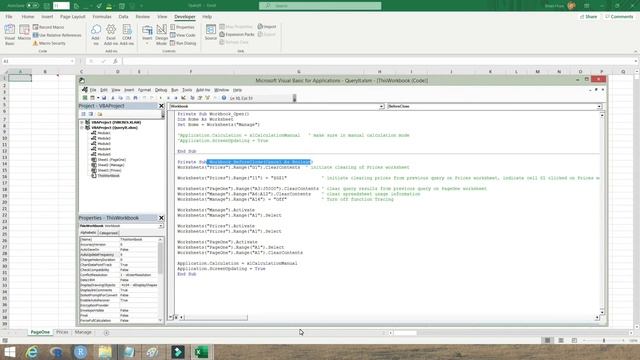Click the Design Mode icon in VBA toolbar
This screenshot has width=640, height=360.
pos(184,98)
